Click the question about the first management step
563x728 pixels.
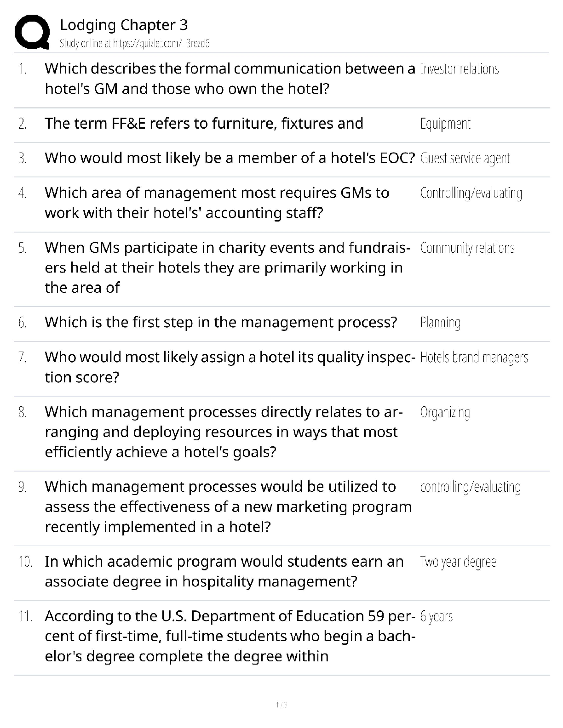tap(221, 322)
